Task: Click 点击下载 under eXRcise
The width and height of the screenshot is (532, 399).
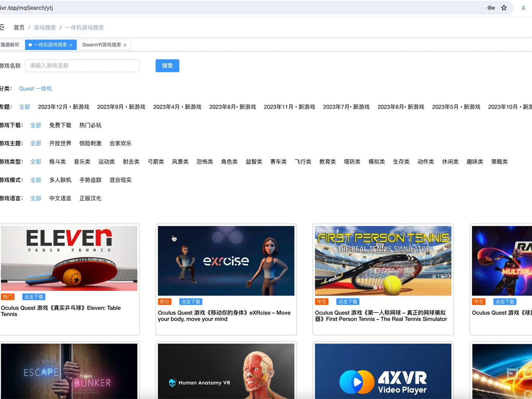Action: coord(191,301)
